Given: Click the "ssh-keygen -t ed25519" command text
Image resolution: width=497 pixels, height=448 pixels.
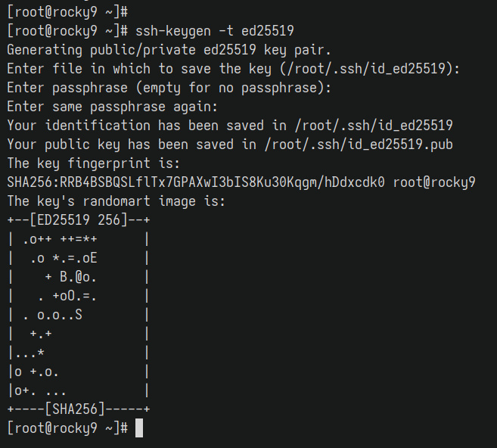Looking at the screenshot, I should 214,31.
